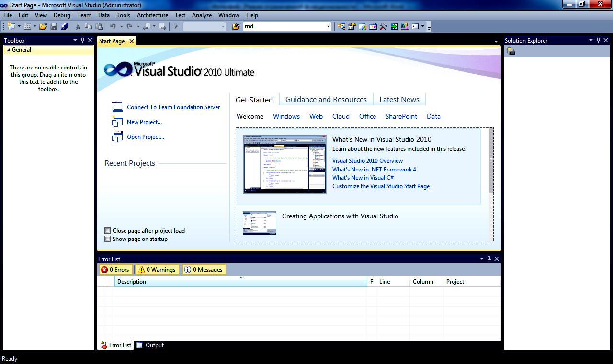Open the Toolbox window position dropdown
Viewport: 613px width, 364px height.
pyautogui.click(x=75, y=40)
